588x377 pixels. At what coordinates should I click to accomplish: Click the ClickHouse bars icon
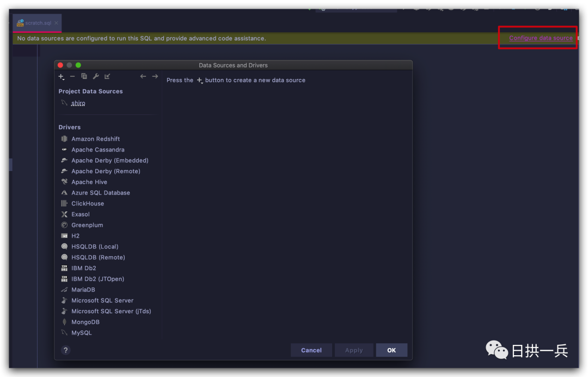pos(64,203)
